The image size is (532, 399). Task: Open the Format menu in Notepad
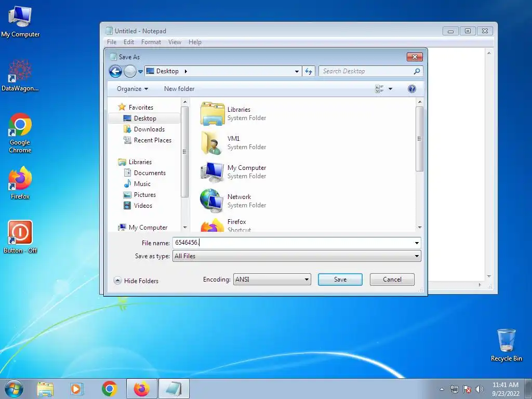click(151, 42)
